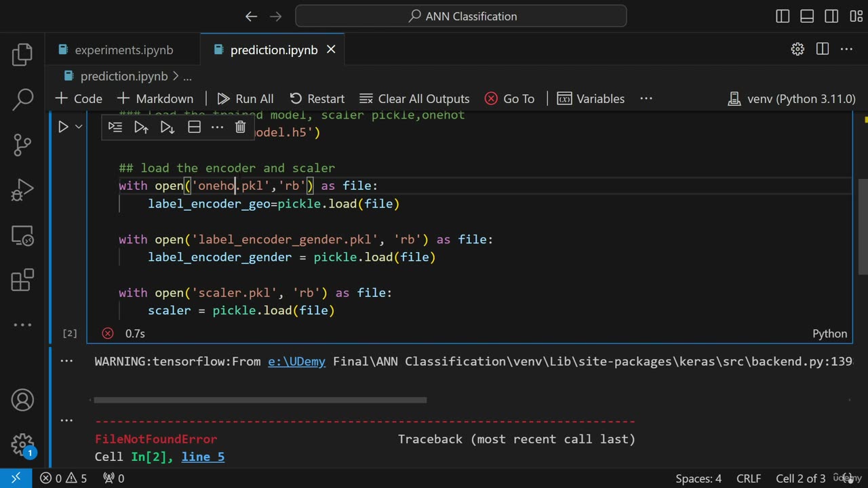Jump to line 5 link in the traceback
The height and width of the screenshot is (488, 868).
[203, 457]
